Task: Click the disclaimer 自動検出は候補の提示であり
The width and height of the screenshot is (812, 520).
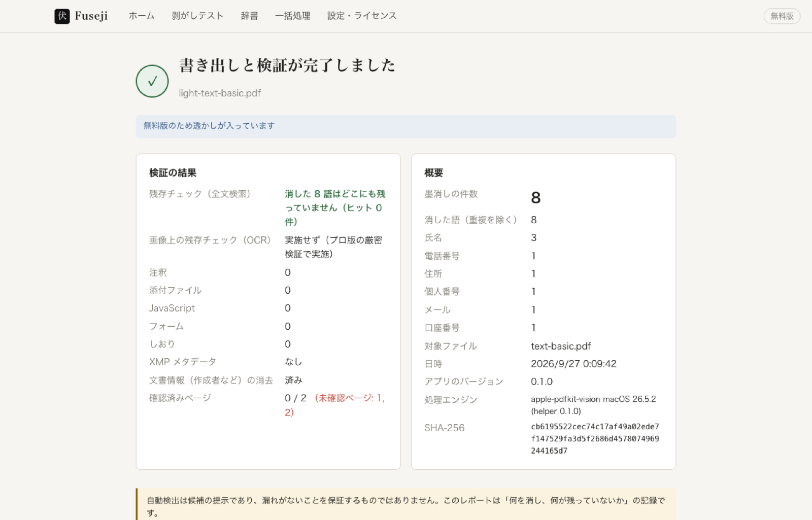Action: click(406, 506)
